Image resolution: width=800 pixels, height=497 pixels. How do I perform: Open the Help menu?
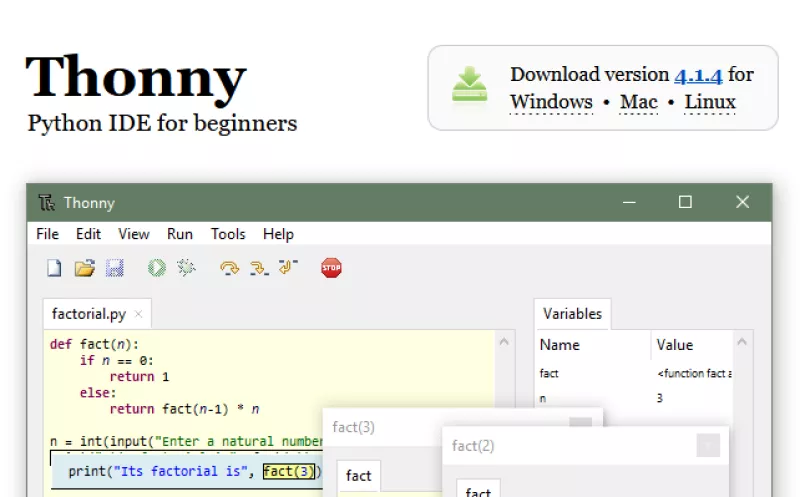pyautogui.click(x=278, y=234)
